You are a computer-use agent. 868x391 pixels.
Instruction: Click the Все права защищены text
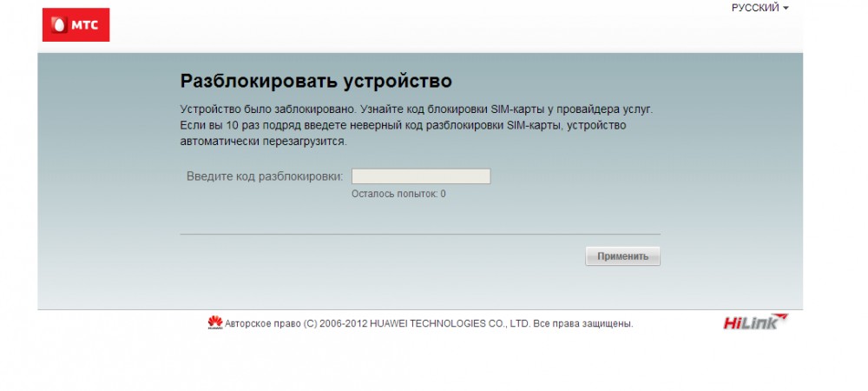583,324
